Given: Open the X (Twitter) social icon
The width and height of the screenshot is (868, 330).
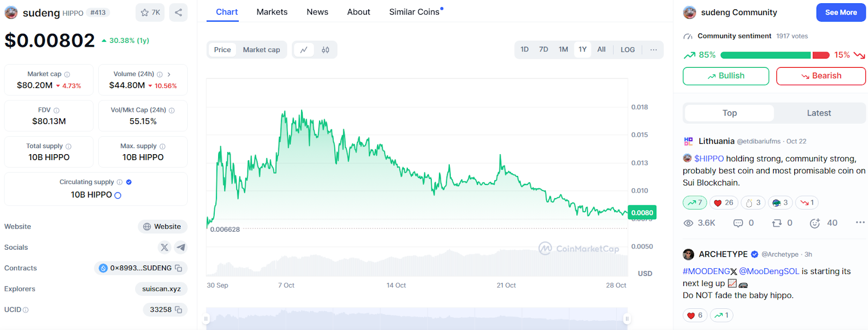Looking at the screenshot, I should click(164, 247).
